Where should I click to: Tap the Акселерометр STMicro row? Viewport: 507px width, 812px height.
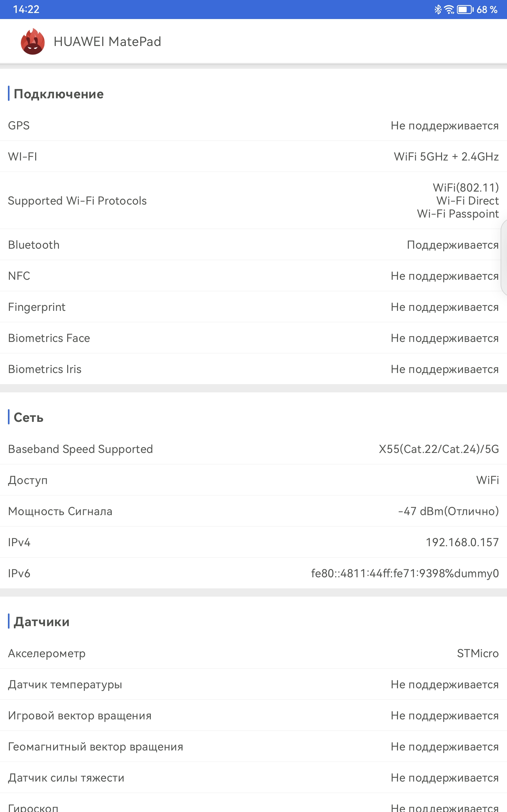pos(253,653)
